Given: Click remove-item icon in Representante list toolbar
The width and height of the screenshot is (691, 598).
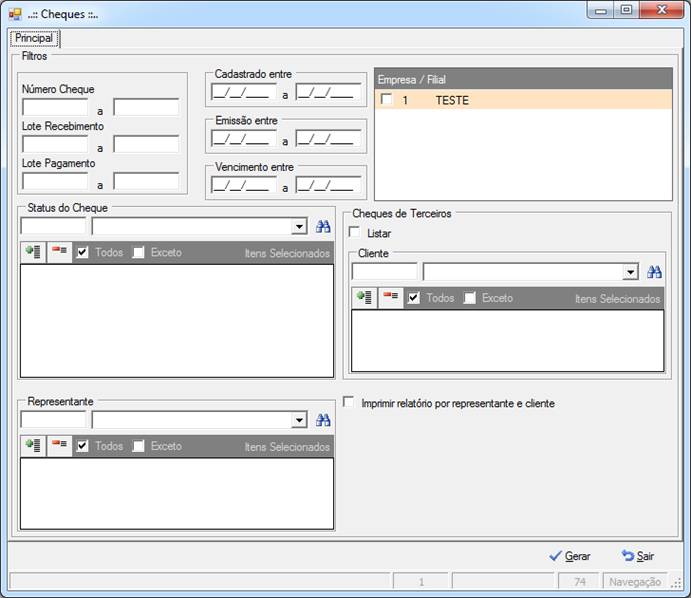Looking at the screenshot, I should pos(59,446).
